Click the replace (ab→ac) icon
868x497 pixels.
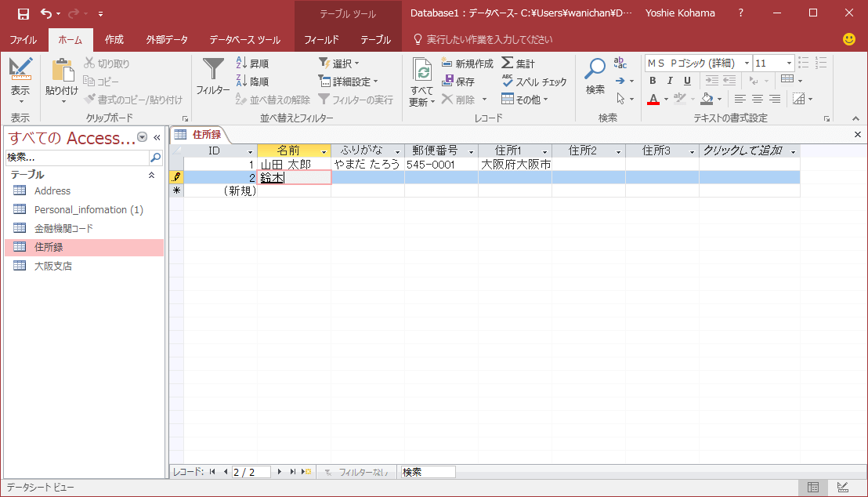(620, 63)
